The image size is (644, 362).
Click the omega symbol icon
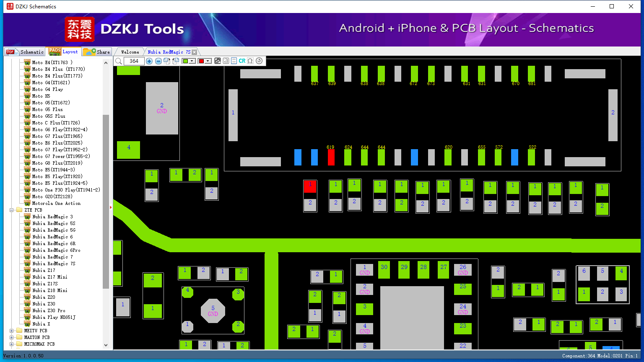(250, 61)
